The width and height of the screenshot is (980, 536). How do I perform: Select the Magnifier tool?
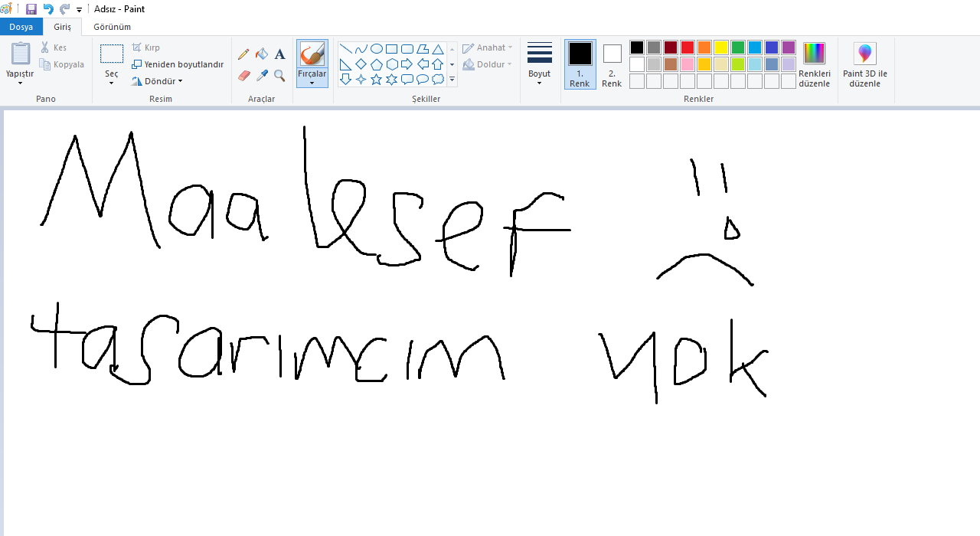pos(280,75)
